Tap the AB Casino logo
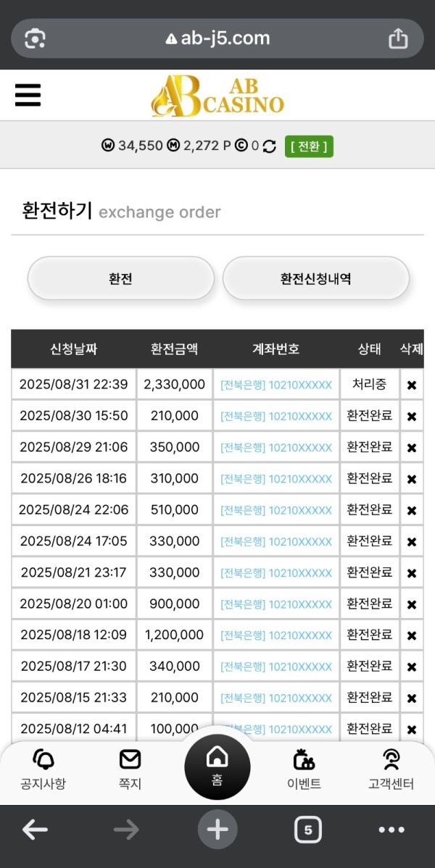Image resolution: width=435 pixels, height=868 pixels. 217,96
